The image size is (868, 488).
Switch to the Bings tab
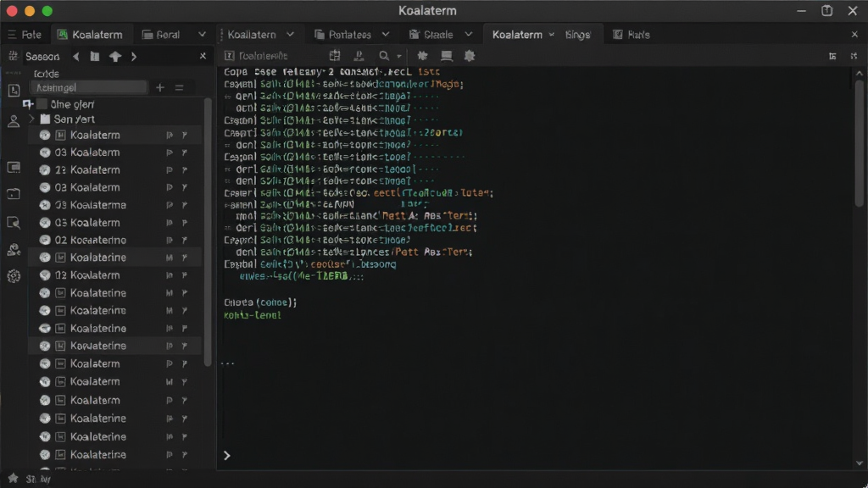tap(577, 34)
